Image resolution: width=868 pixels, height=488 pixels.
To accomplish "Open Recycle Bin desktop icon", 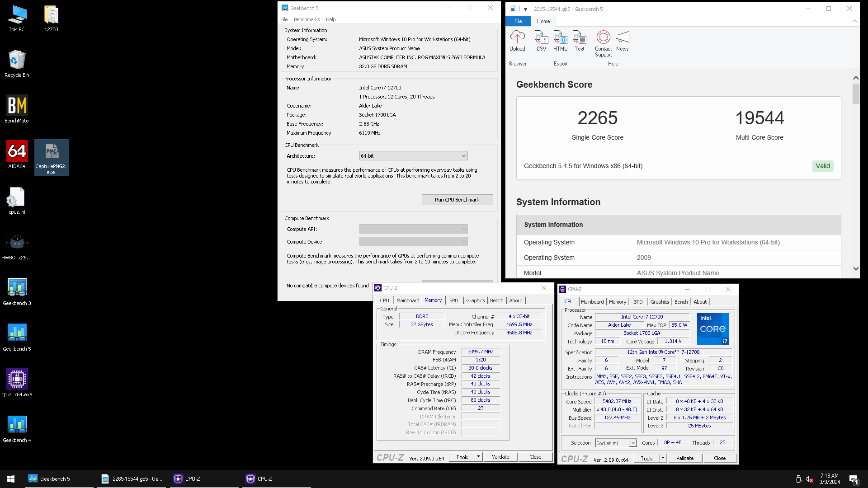I will 17,64.
